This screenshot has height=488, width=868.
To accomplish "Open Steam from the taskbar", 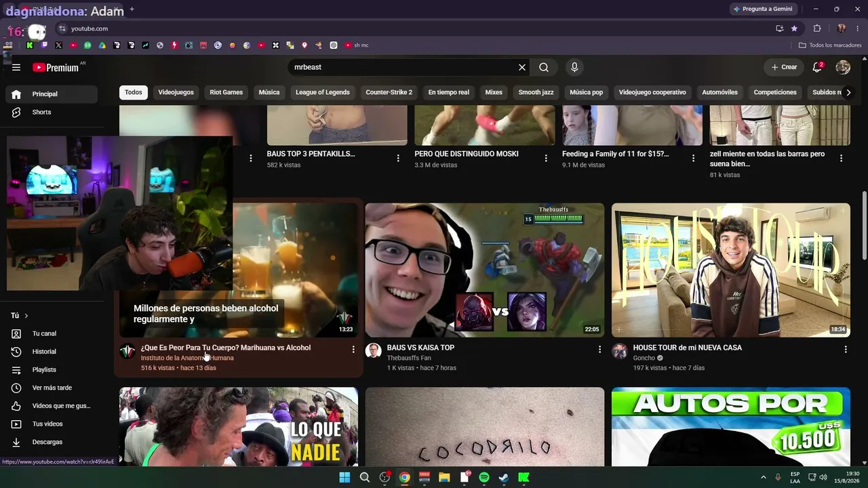I will click(x=504, y=477).
